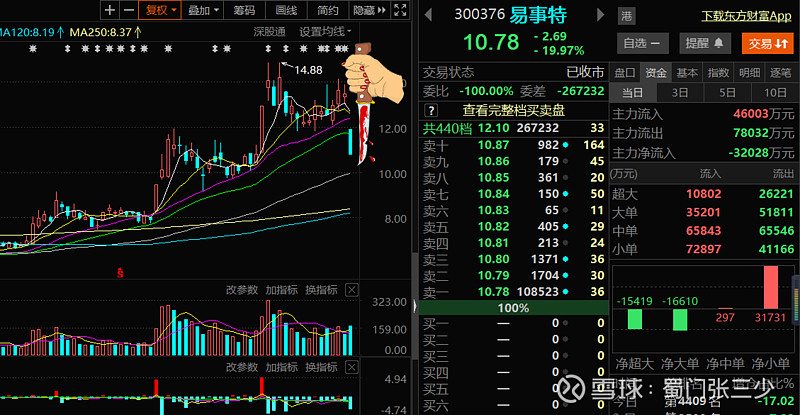Click orange 交易 button

(768, 43)
